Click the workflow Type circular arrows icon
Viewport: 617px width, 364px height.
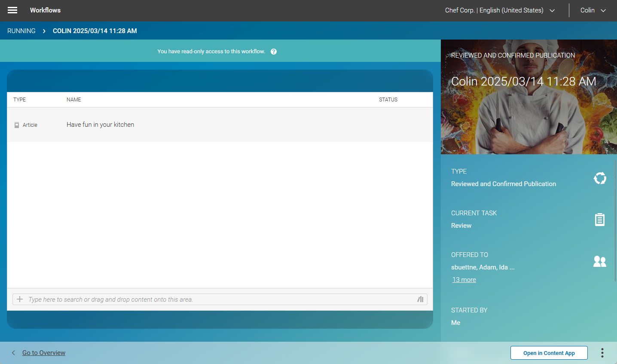click(600, 178)
